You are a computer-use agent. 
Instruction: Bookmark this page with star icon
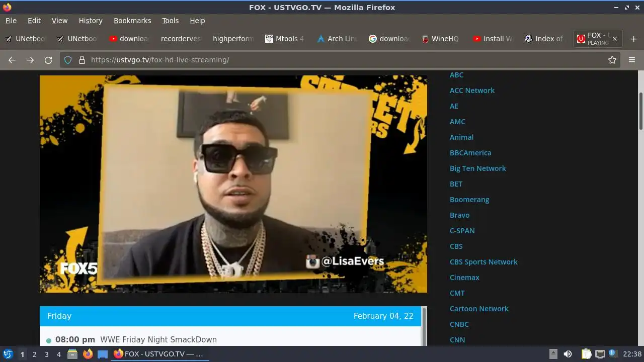pyautogui.click(x=612, y=60)
